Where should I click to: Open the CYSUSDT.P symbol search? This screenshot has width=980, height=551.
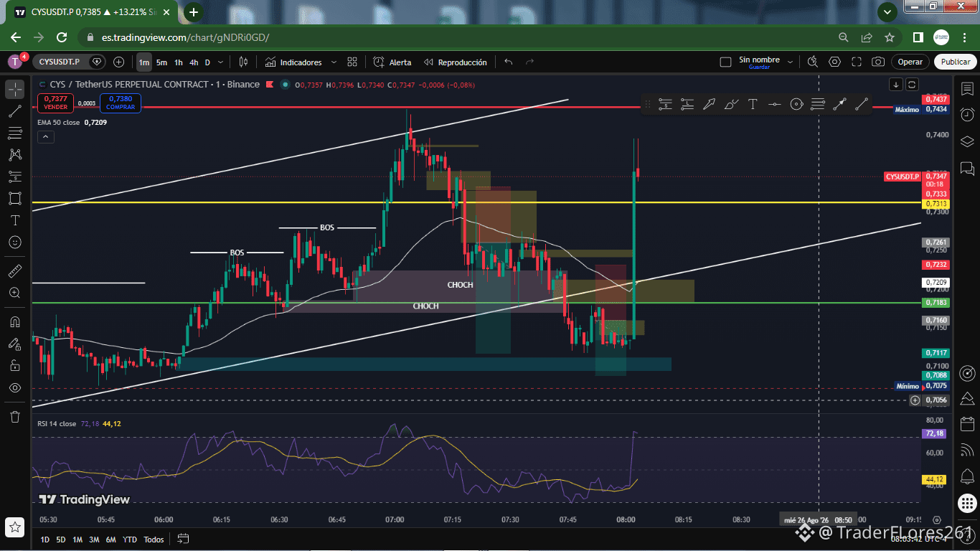[60, 62]
